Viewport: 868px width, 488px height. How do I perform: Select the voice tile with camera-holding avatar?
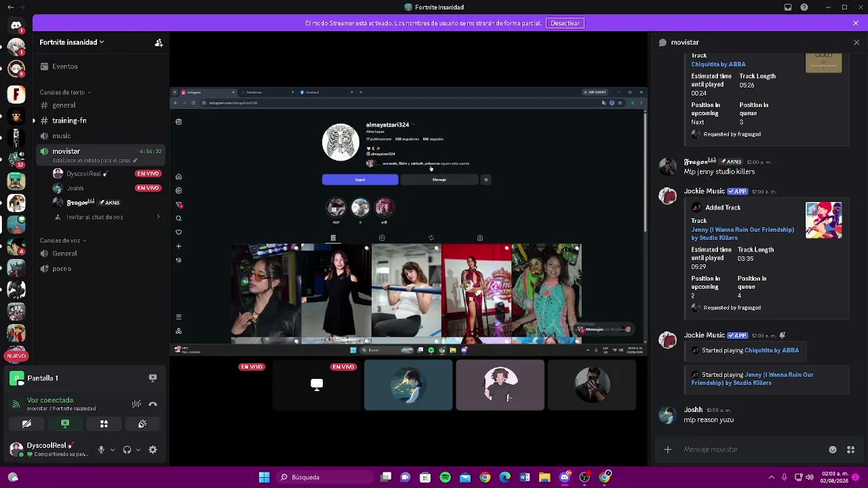coord(592,385)
